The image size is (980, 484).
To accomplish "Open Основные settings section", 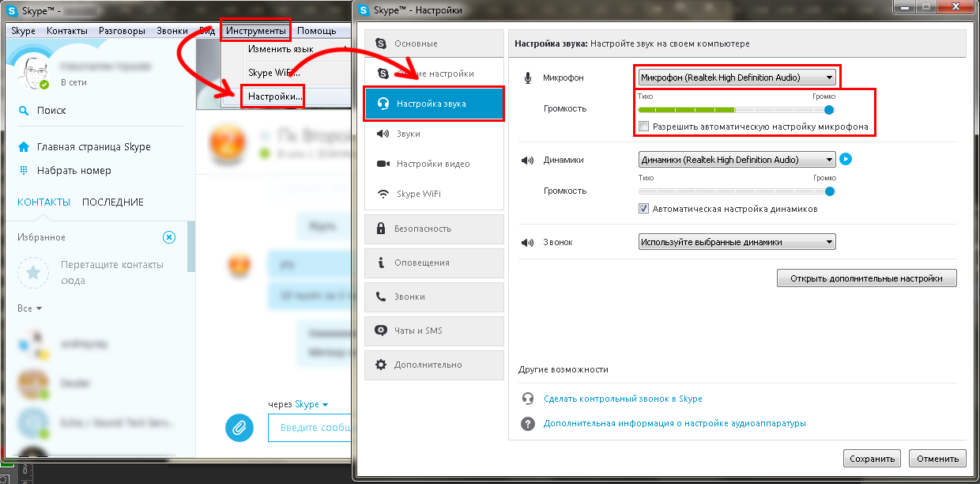I will coord(434,43).
